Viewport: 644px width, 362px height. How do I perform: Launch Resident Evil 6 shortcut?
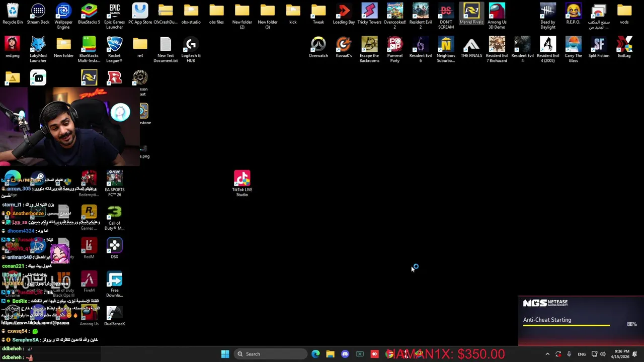(421, 50)
